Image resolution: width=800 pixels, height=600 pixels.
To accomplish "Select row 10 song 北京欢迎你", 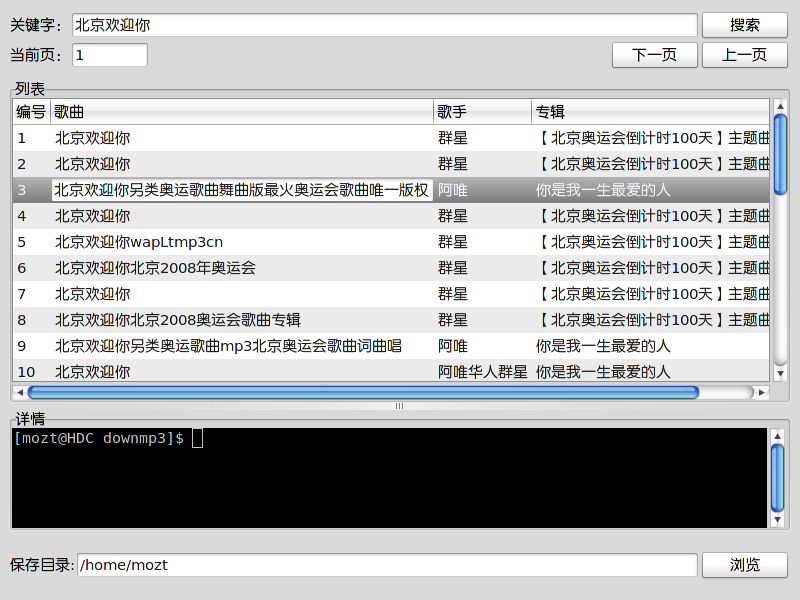I will [92, 372].
